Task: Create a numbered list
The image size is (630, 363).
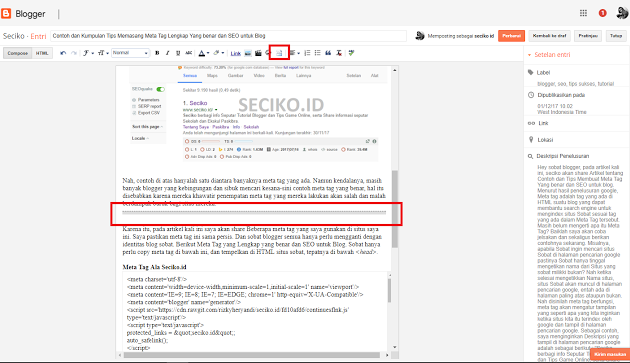Action: click(x=307, y=53)
